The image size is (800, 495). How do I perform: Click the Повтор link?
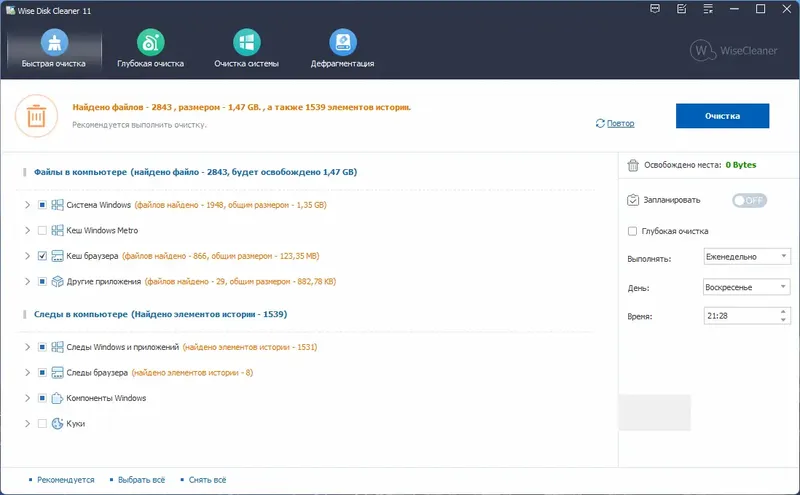pos(620,123)
